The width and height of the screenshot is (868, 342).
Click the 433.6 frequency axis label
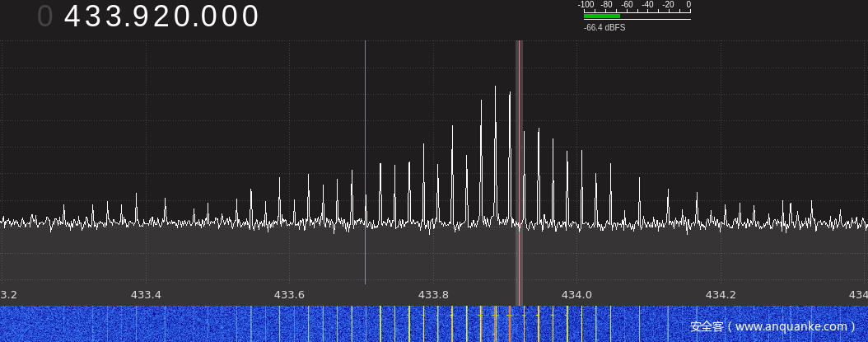(289, 295)
